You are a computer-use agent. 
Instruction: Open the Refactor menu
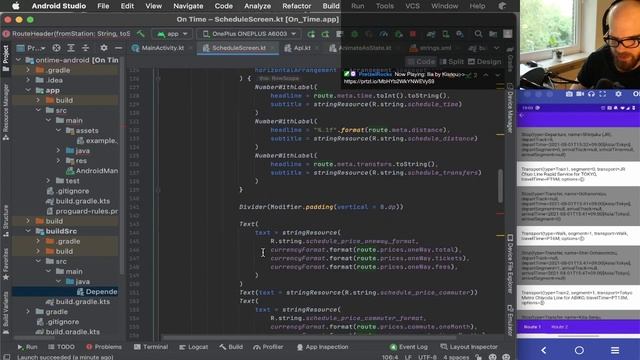[x=296, y=6]
